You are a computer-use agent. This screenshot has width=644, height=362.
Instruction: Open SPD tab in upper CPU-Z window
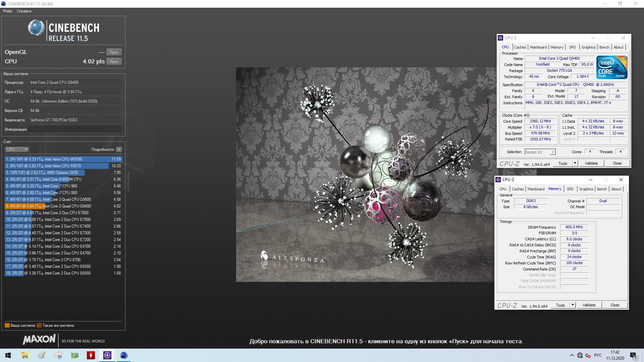coord(573,47)
